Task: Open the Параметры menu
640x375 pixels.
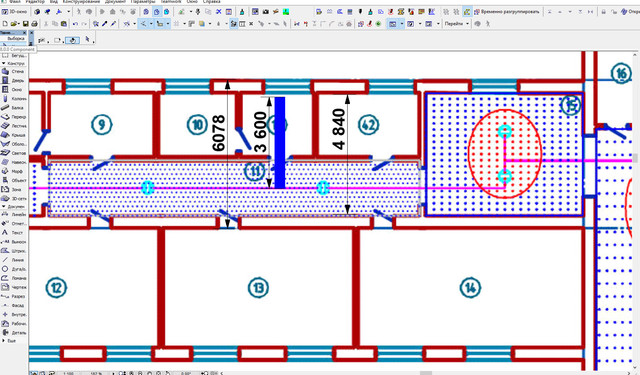Action: [x=143, y=2]
